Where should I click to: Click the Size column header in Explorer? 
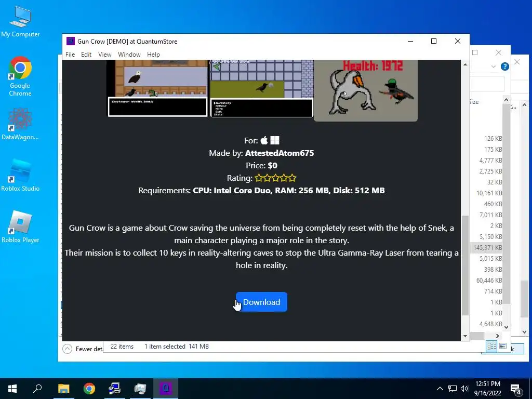[x=474, y=102]
